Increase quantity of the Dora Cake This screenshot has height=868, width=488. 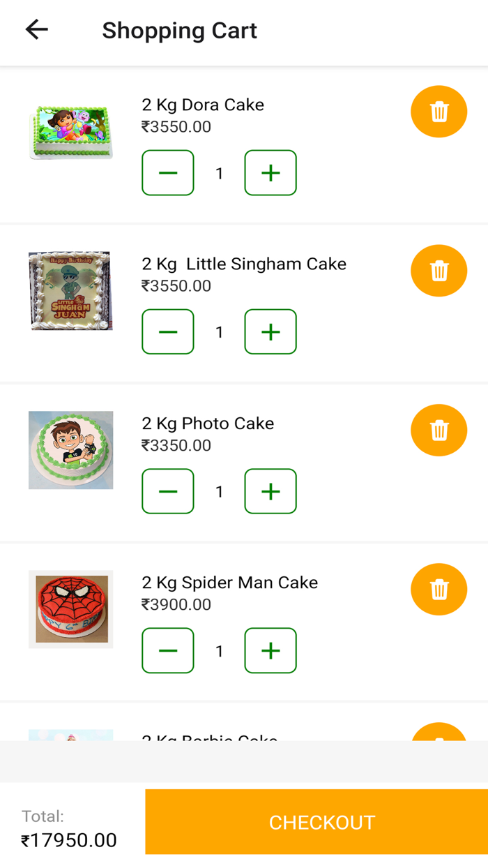coord(270,172)
